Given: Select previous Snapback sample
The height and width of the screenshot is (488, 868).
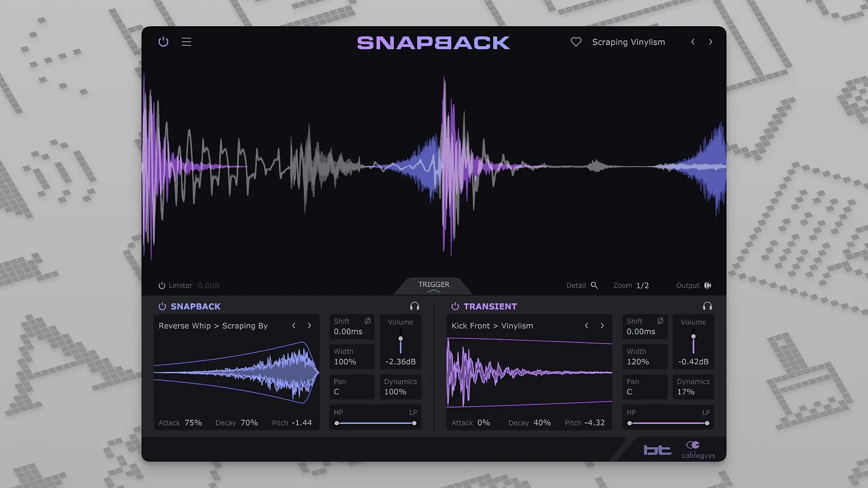Looking at the screenshot, I should click(x=294, y=326).
